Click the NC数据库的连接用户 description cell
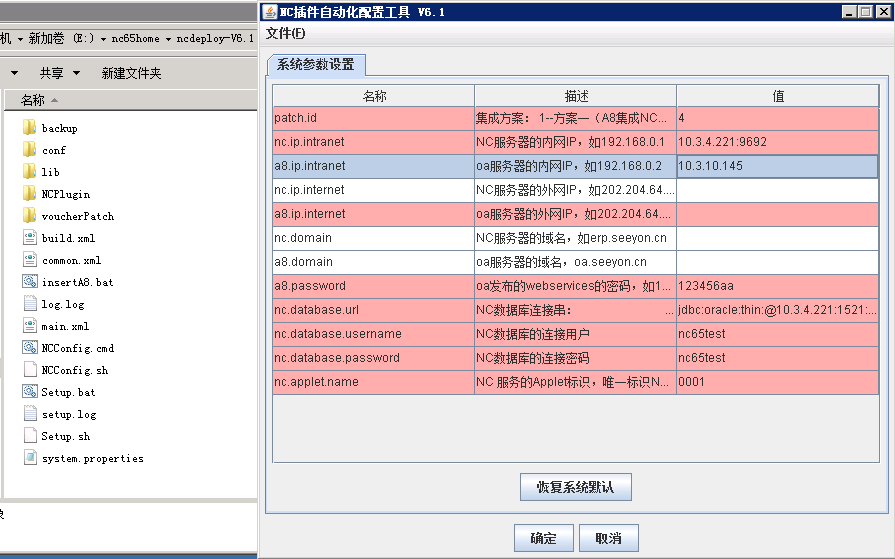Image resolution: width=895 pixels, height=559 pixels. [x=575, y=334]
